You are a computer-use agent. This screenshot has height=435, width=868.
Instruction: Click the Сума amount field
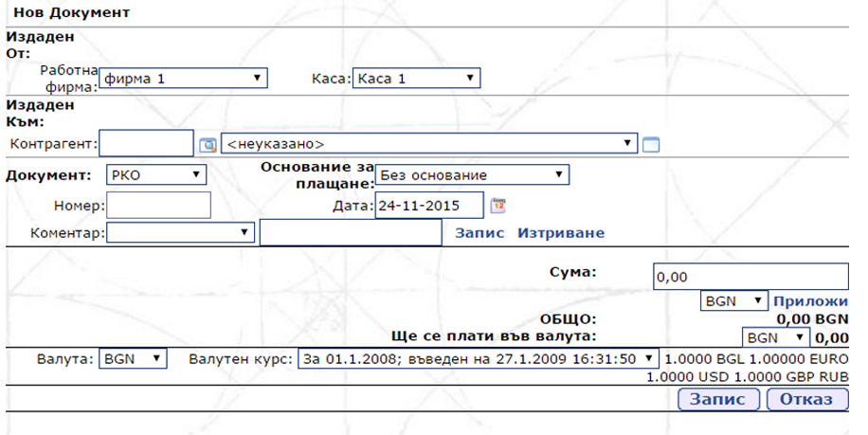click(x=751, y=276)
